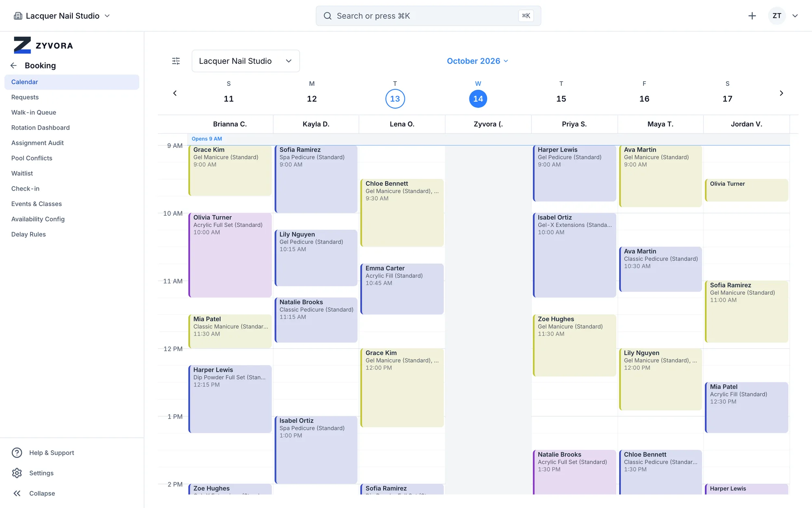Select Friday the 16th
This screenshot has width=812, height=508.
[x=644, y=99]
